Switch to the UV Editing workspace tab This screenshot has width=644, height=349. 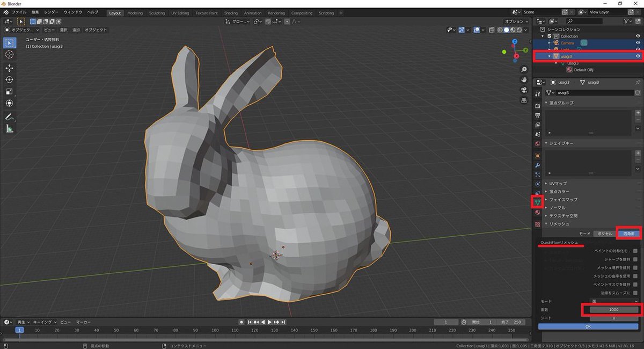pyautogui.click(x=180, y=13)
